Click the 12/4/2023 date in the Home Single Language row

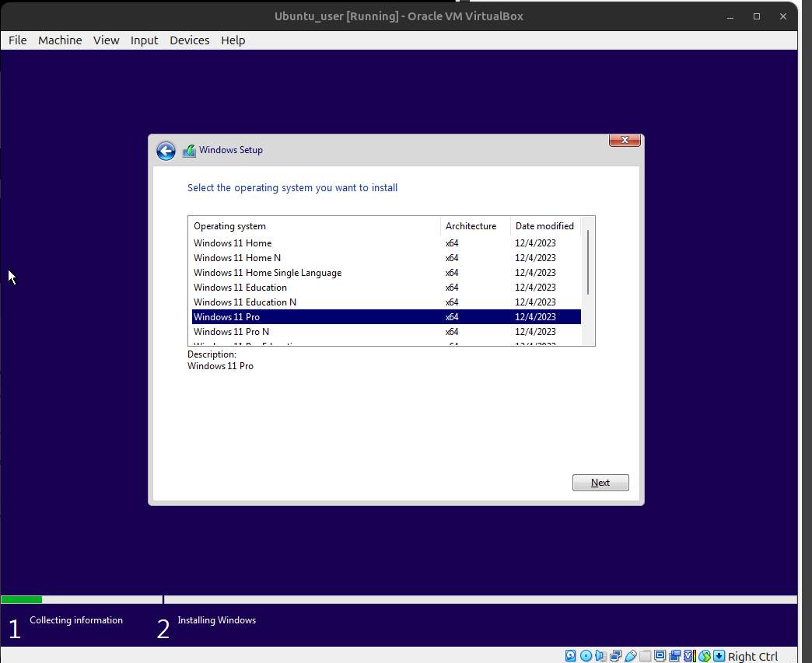pyautogui.click(x=535, y=273)
